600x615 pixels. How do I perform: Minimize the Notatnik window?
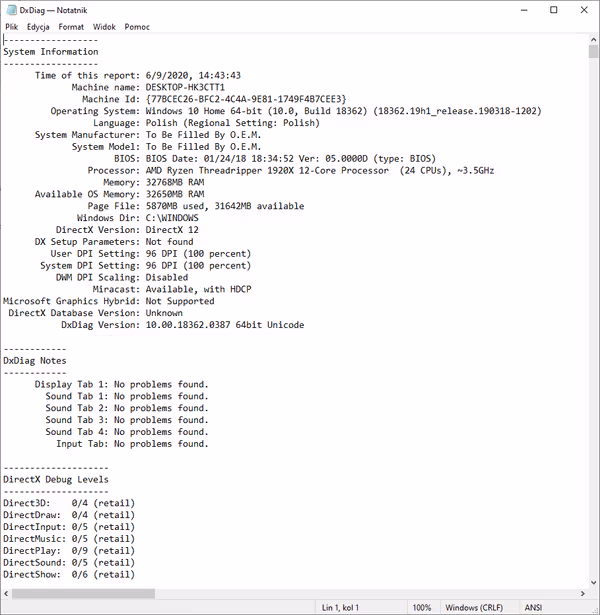[x=524, y=10]
